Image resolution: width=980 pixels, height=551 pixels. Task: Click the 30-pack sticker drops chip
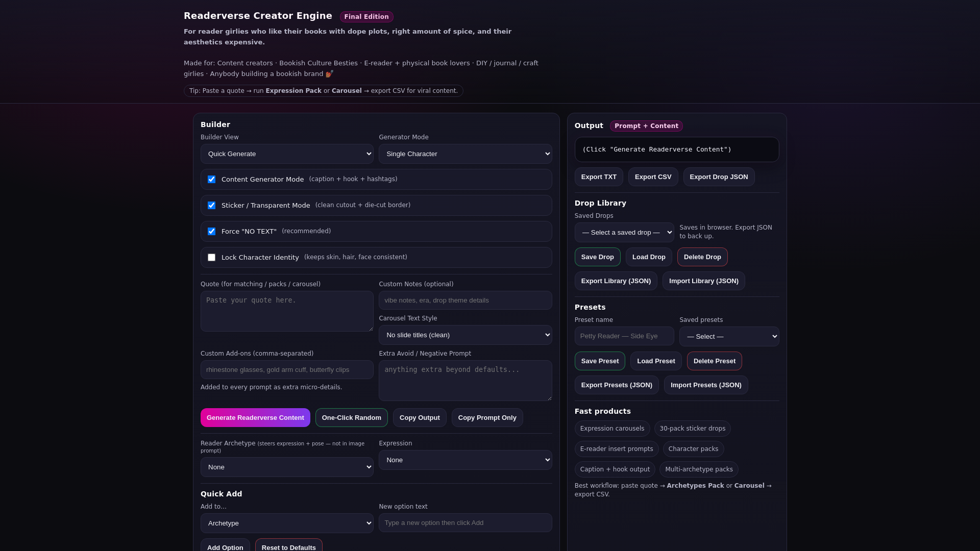tap(692, 429)
